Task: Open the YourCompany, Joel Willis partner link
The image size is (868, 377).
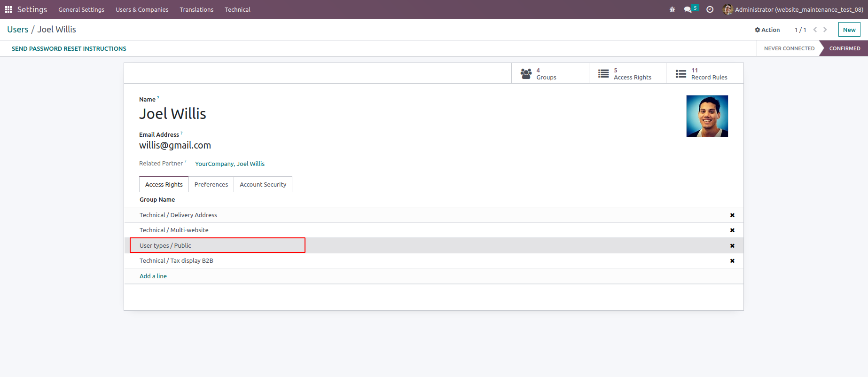Action: [230, 164]
